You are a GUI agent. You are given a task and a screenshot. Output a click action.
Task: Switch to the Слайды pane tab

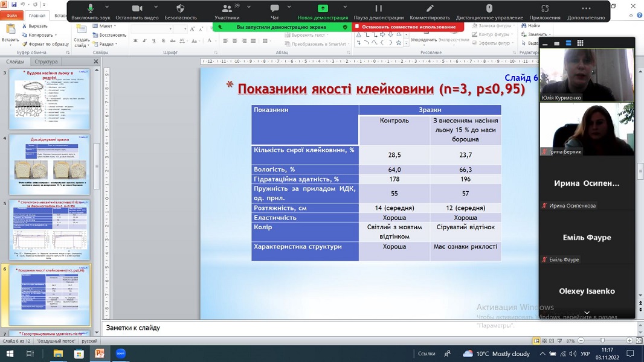coord(15,62)
